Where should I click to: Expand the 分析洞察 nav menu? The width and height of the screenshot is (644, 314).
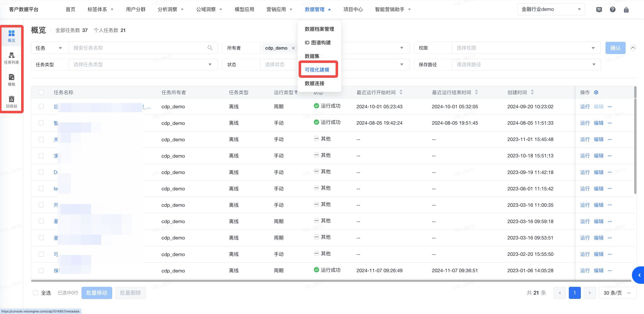pos(171,9)
